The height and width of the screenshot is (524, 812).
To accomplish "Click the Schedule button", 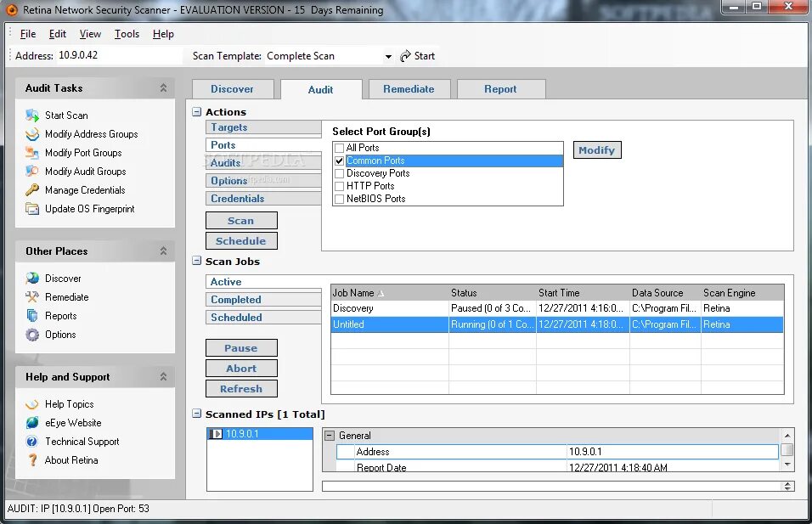I will pos(241,241).
